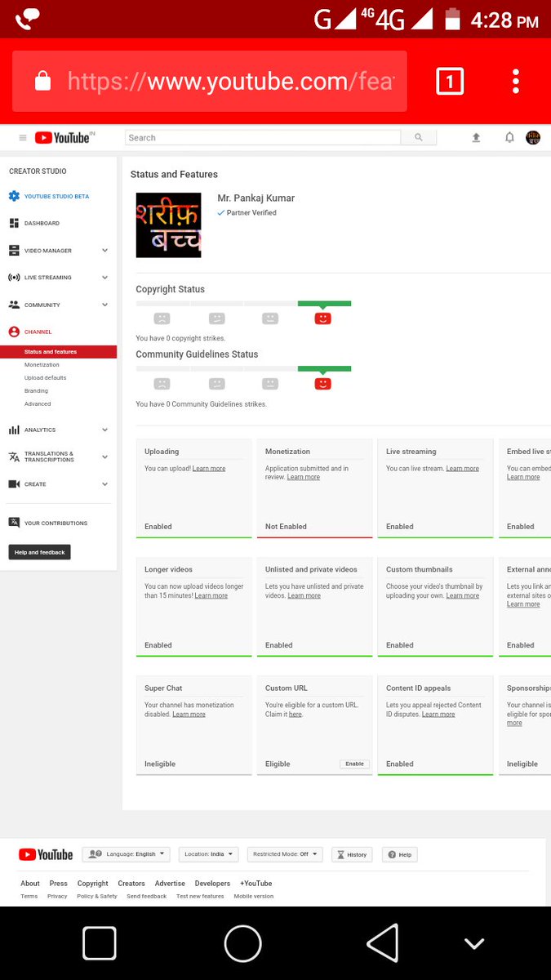Viewport: 551px width, 980px height.
Task: Open the notifications bell
Action: (x=509, y=138)
